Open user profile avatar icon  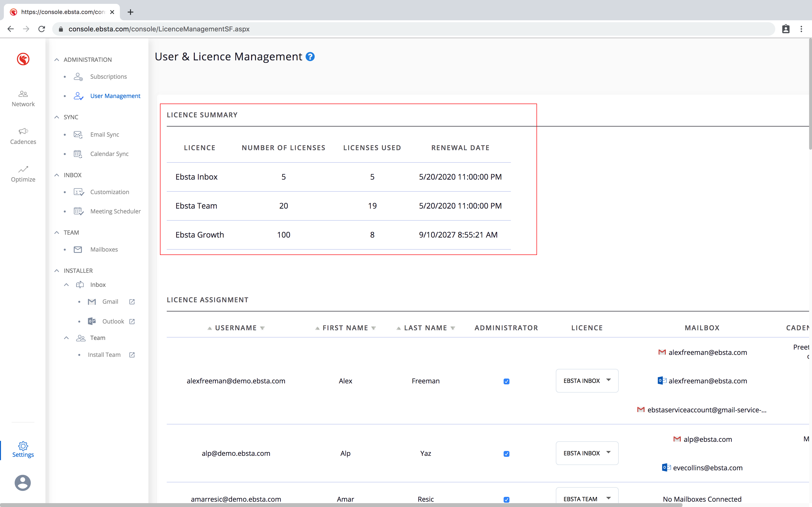point(22,483)
